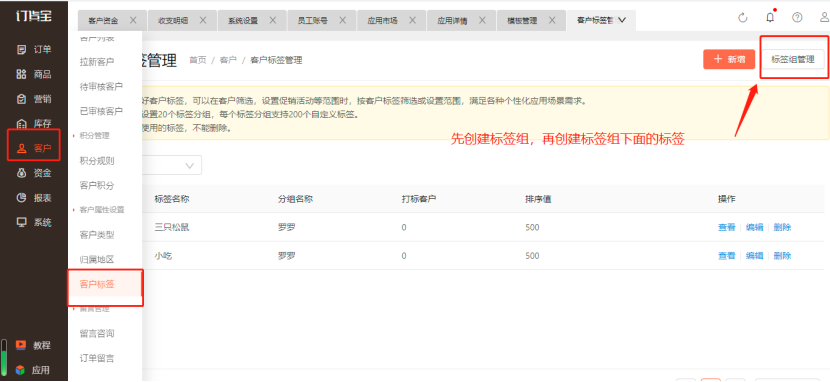The height and width of the screenshot is (382, 830).
Task: Open 留言咨询 in the submenu
Action: [97, 333]
